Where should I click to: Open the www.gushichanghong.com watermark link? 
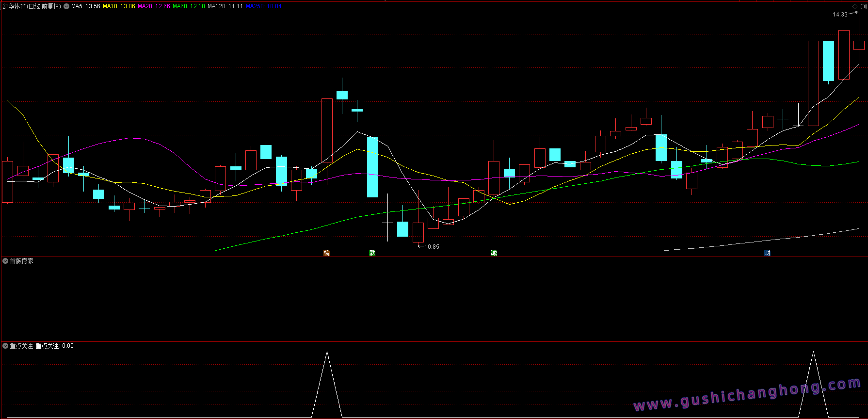(x=747, y=395)
